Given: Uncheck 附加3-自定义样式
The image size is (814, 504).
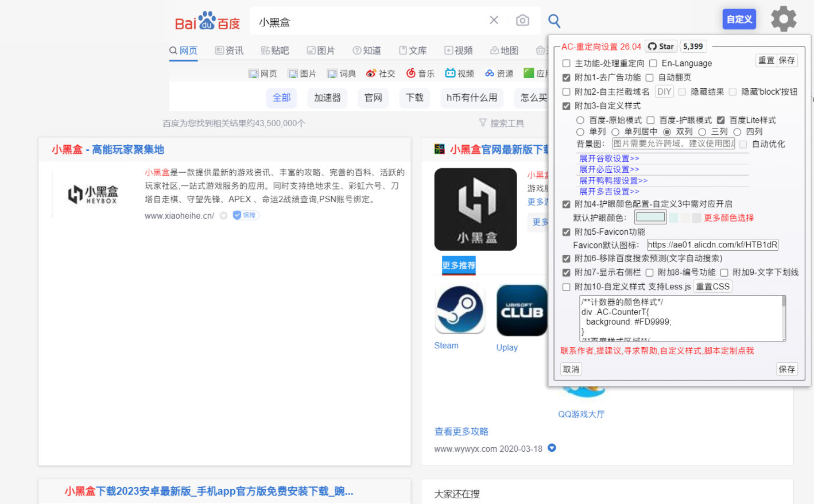Looking at the screenshot, I should 567,106.
